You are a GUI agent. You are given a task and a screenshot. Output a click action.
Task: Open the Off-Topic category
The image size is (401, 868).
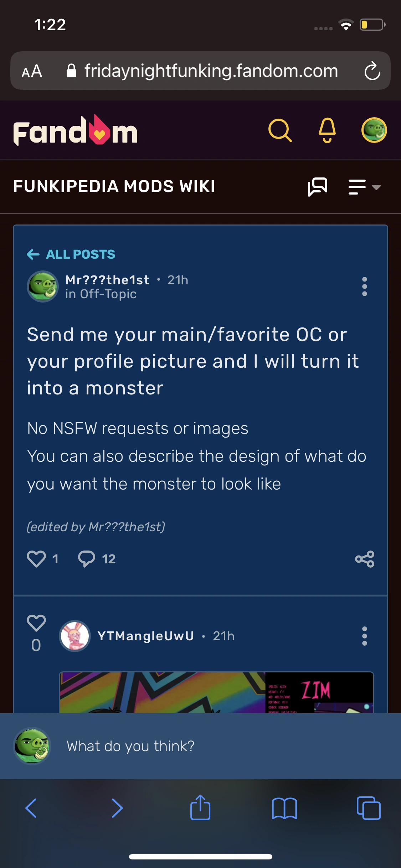click(x=101, y=294)
